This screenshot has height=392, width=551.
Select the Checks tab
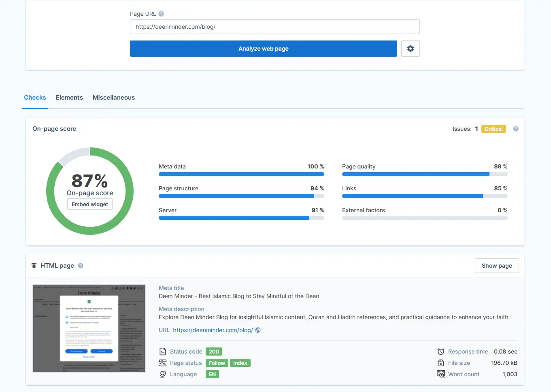(35, 98)
